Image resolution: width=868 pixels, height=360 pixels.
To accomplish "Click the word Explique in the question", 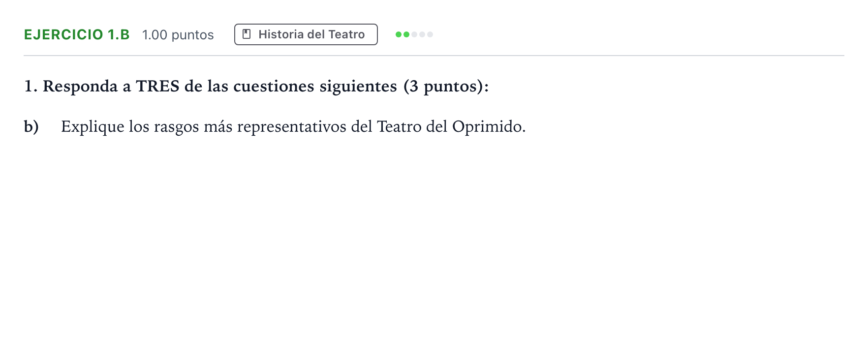I will [93, 127].
